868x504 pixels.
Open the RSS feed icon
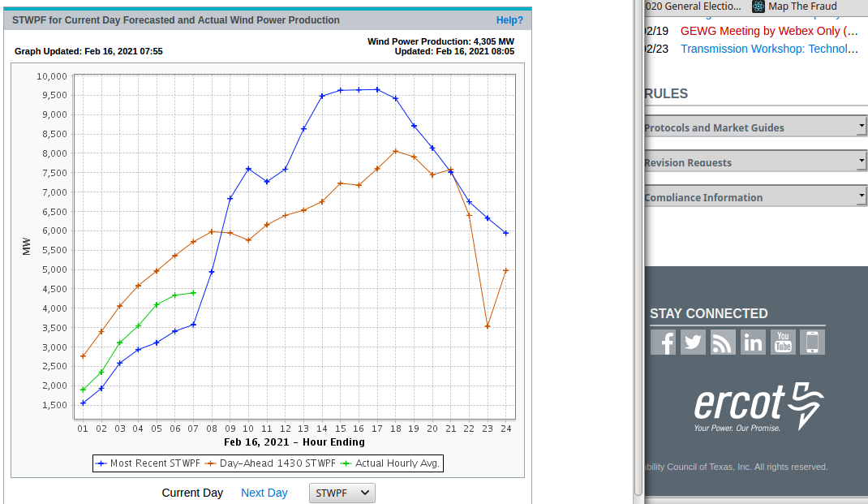[x=723, y=342]
